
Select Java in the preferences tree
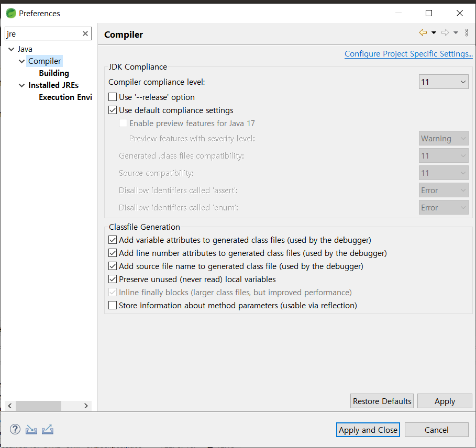pyautogui.click(x=25, y=49)
